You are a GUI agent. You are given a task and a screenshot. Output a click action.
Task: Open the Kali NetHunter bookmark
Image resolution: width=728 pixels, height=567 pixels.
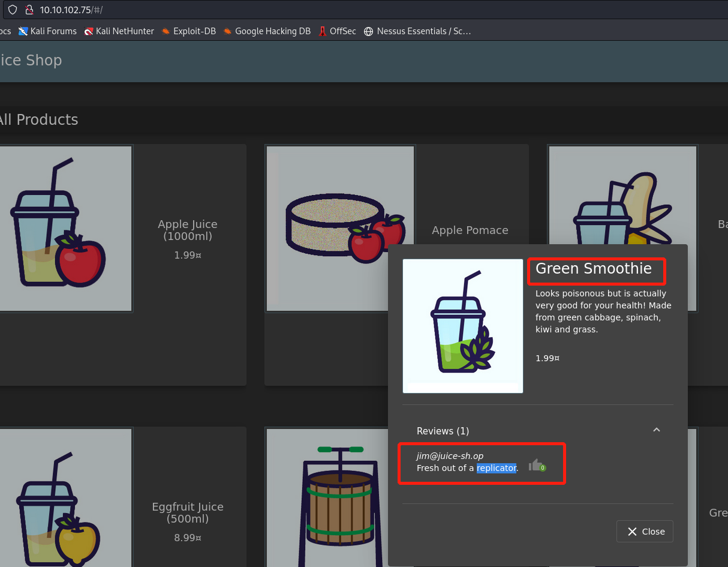(119, 31)
